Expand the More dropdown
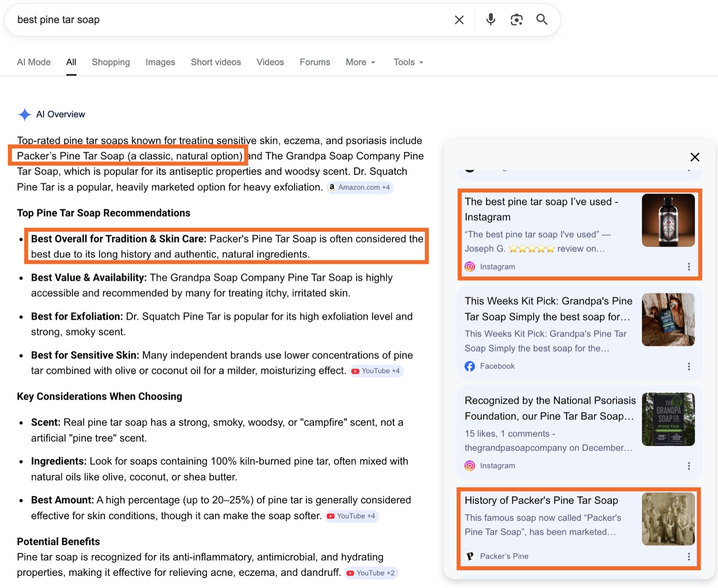Screen dimensions: 718x588 (x=360, y=62)
